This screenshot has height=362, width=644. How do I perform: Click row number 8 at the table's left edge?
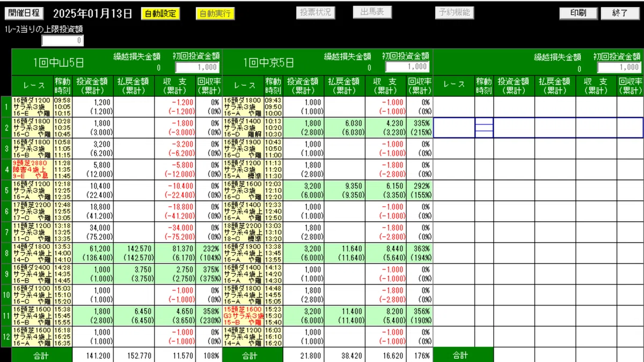(6, 254)
